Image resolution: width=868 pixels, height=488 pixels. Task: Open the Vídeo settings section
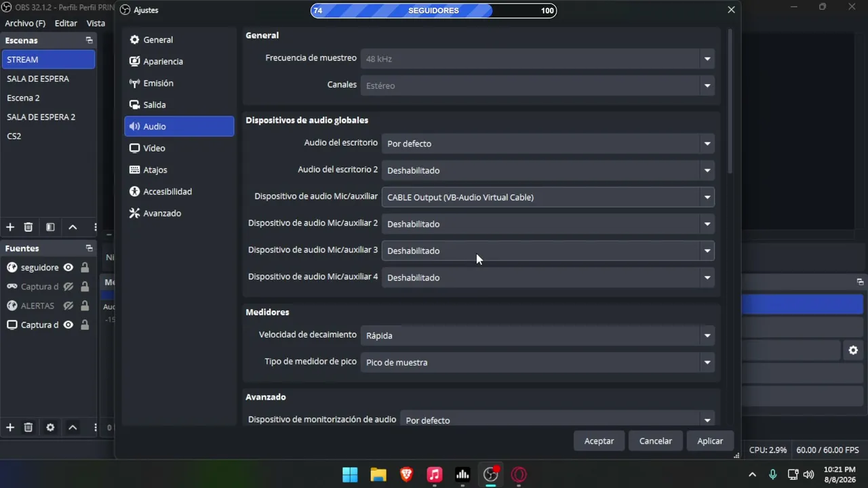(179, 148)
